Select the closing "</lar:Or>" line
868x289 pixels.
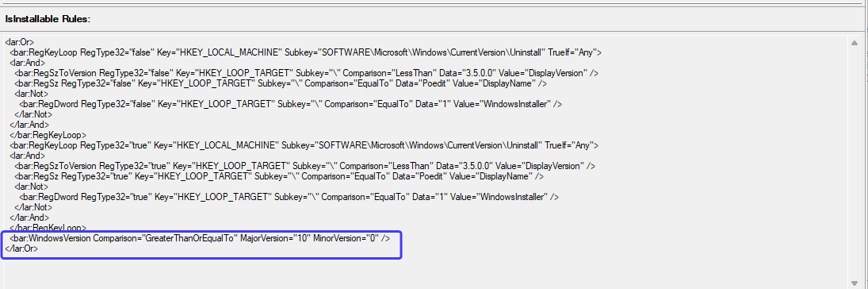tap(21, 249)
